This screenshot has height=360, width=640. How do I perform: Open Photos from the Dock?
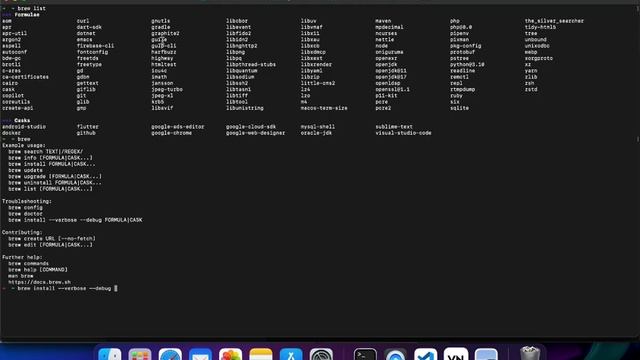231,354
